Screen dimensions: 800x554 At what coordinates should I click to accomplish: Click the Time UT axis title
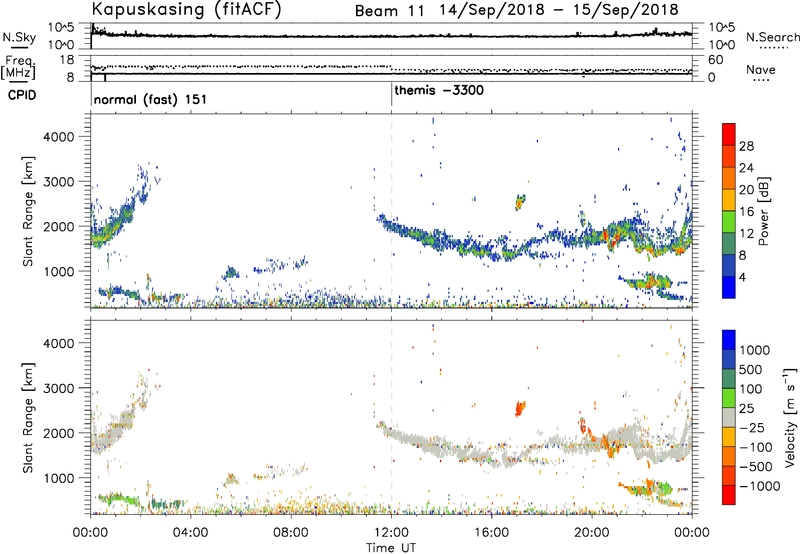click(391, 548)
